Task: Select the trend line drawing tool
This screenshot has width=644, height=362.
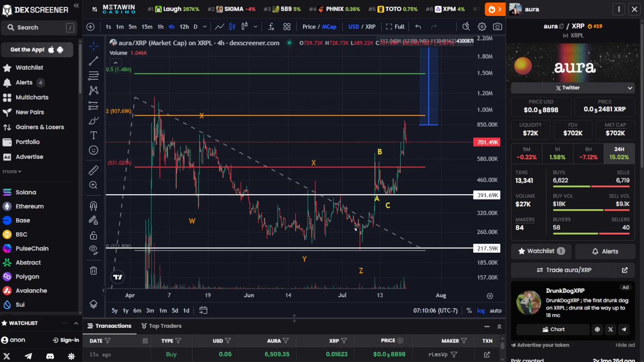Action: point(93,61)
